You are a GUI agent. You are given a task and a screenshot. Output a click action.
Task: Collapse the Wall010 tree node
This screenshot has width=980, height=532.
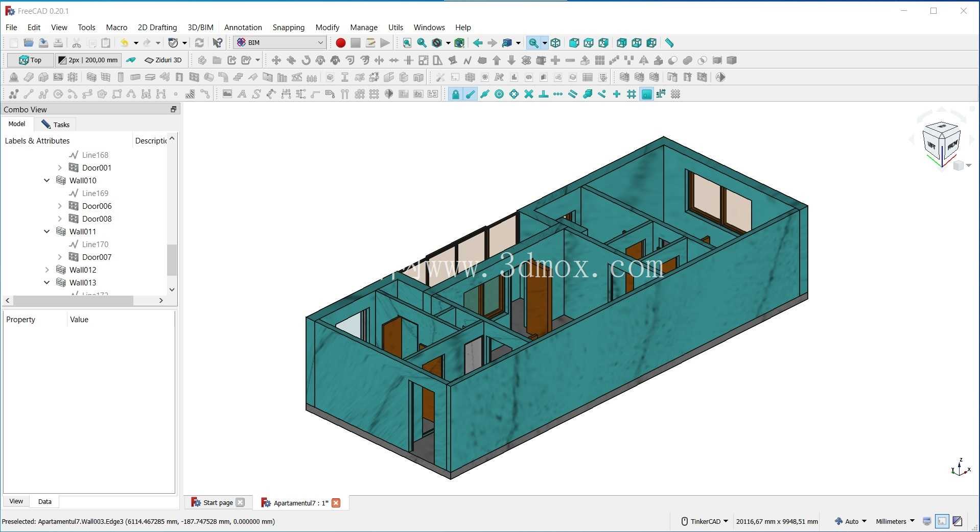(47, 180)
